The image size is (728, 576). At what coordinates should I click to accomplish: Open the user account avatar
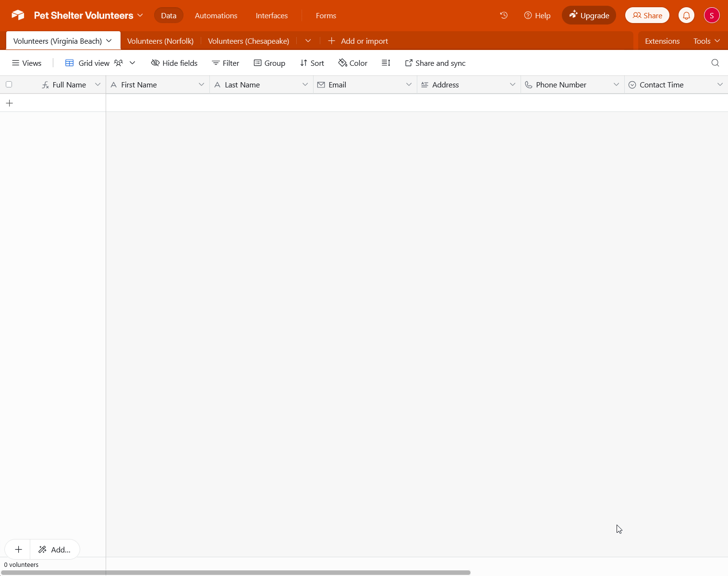point(711,15)
